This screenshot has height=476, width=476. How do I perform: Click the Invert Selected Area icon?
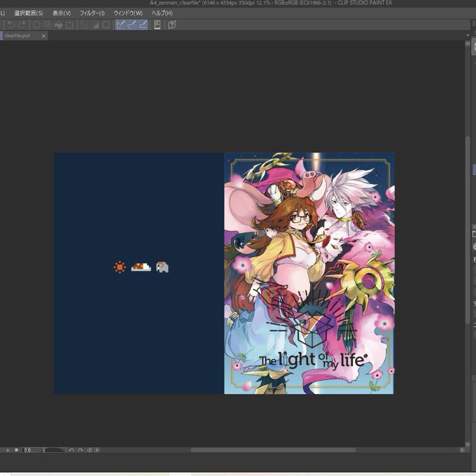[x=95, y=25]
